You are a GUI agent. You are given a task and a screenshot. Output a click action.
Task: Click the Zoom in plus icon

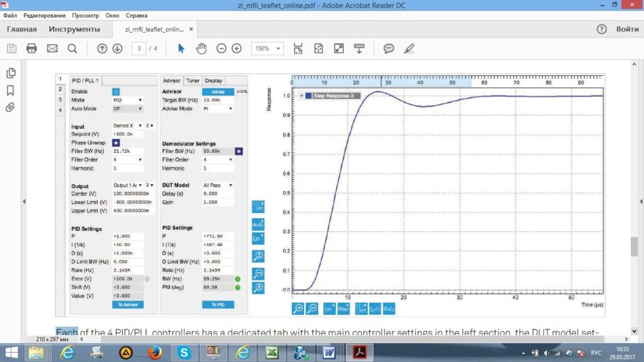coord(236,48)
